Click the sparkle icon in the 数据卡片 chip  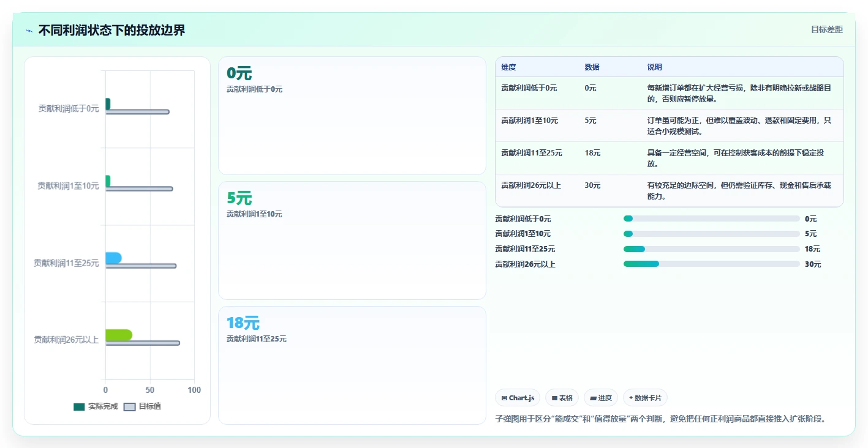click(631, 398)
